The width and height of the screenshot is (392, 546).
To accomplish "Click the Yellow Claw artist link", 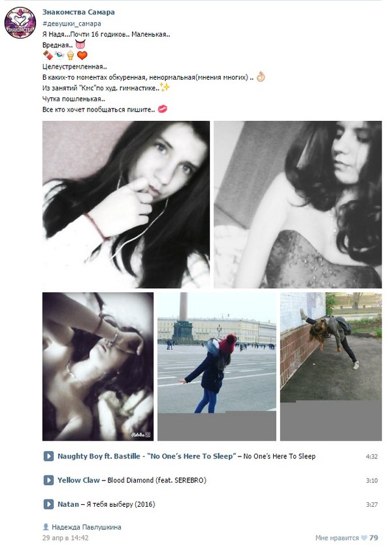I will coord(78,480).
